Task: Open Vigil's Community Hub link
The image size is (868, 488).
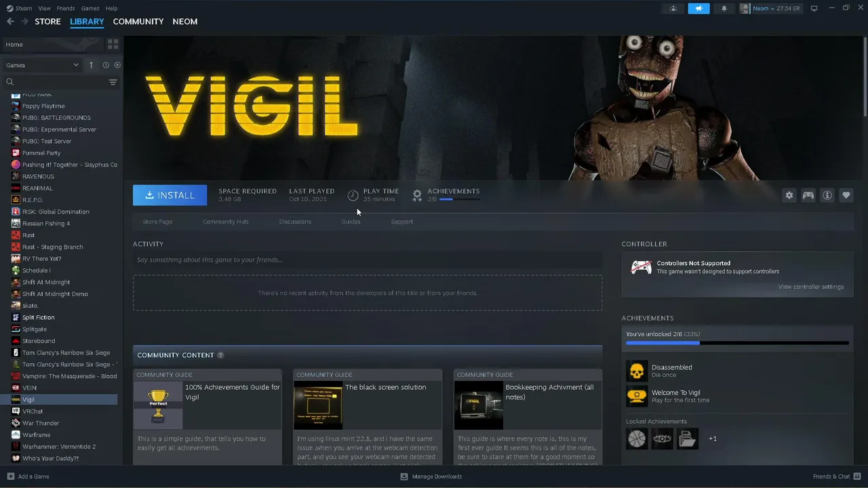Action: pos(226,222)
